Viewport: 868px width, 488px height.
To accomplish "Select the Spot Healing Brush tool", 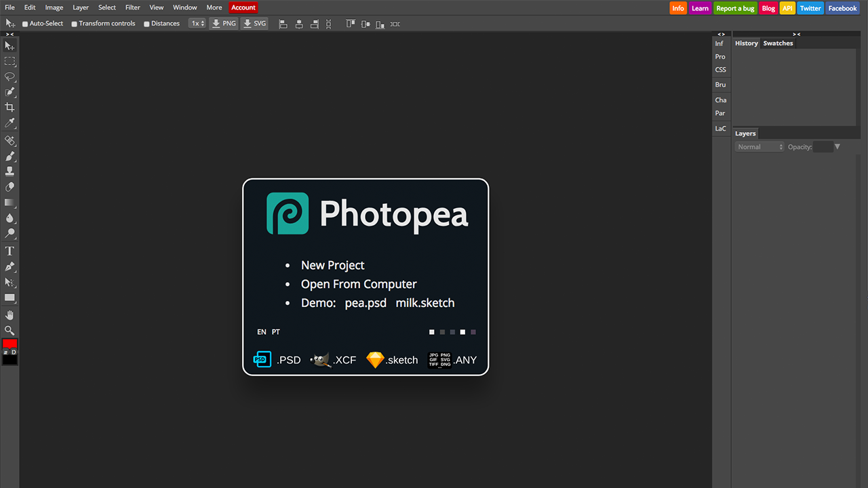I will click(9, 141).
